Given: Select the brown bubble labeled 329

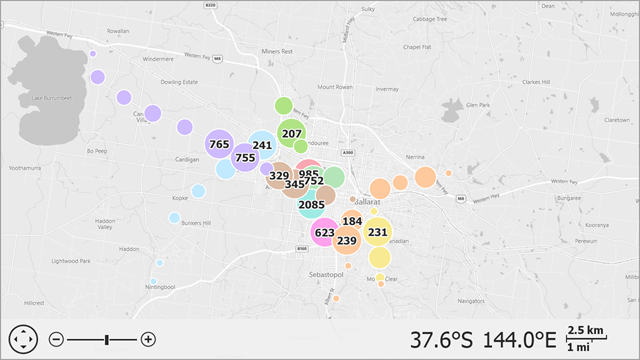Looking at the screenshot, I should coord(279,176).
